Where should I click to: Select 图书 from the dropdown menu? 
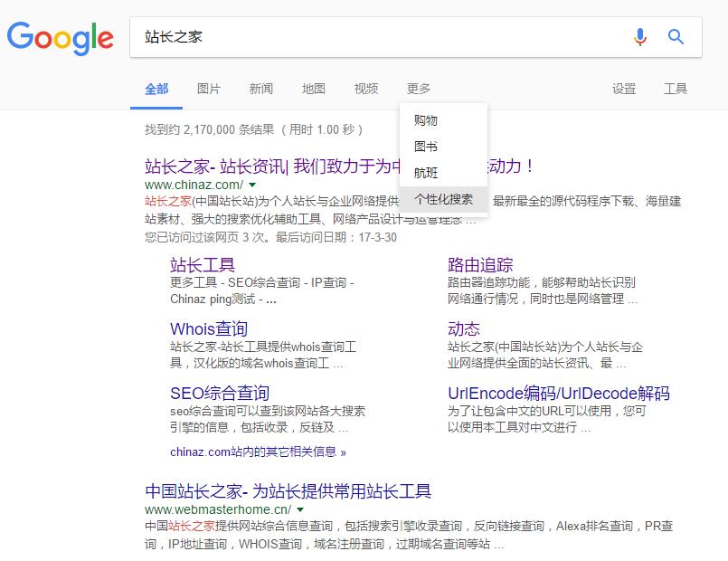coord(426,147)
